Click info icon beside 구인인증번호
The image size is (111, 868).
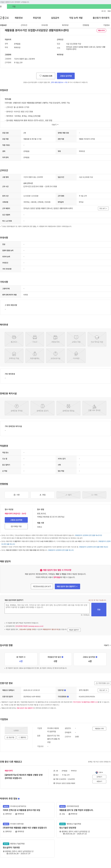click(x=68, y=697)
